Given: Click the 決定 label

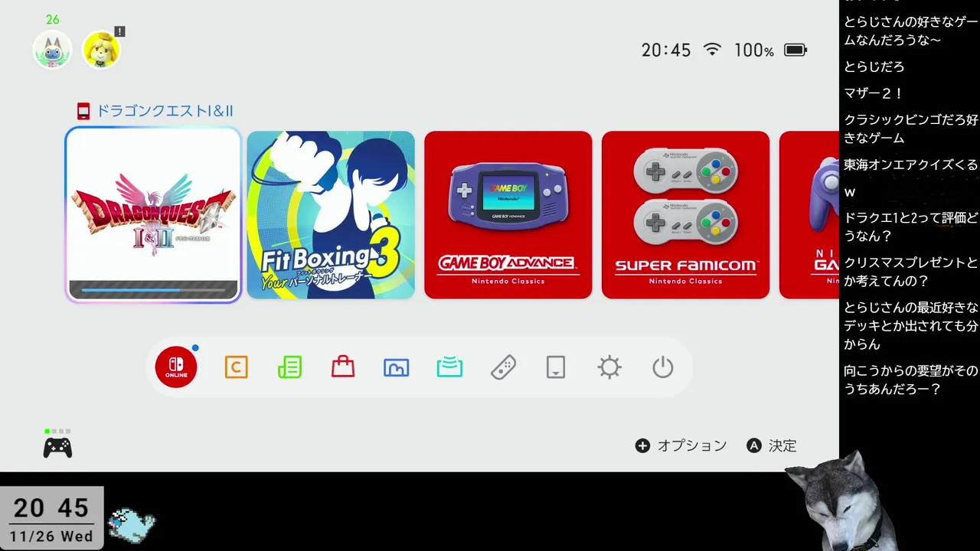Looking at the screenshot, I should (x=782, y=445).
